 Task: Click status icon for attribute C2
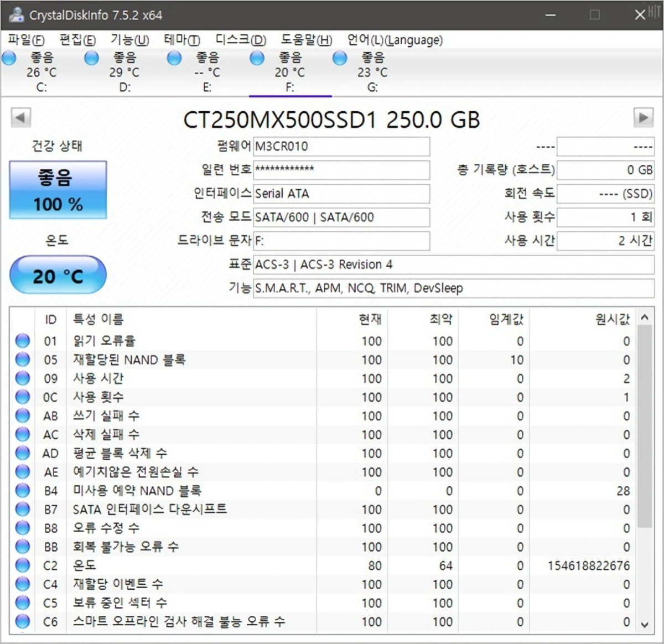click(23, 565)
